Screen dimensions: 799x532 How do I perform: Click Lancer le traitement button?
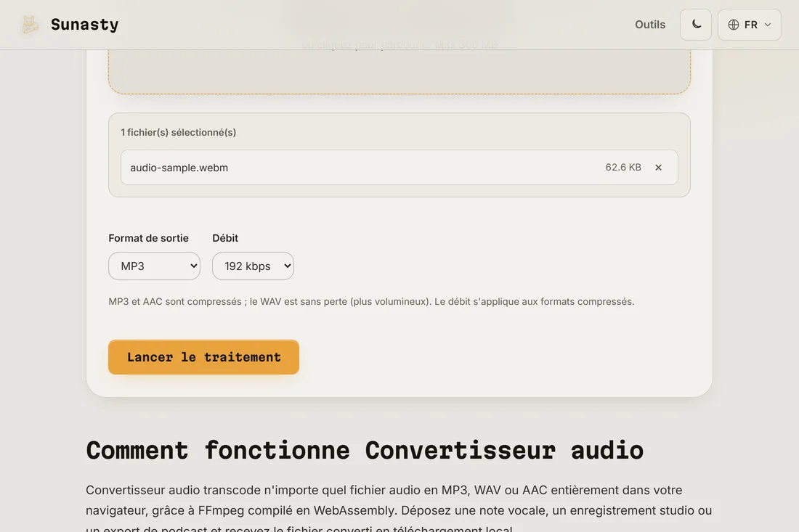[203, 357]
